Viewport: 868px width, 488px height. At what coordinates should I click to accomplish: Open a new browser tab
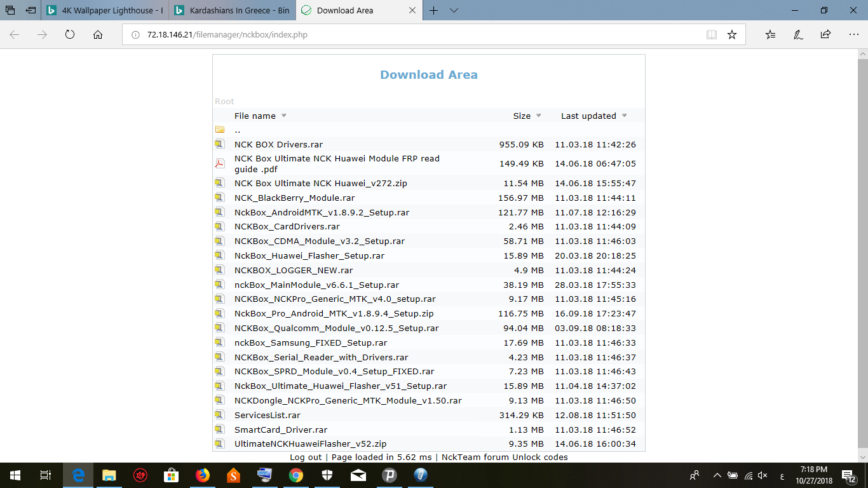click(x=434, y=10)
